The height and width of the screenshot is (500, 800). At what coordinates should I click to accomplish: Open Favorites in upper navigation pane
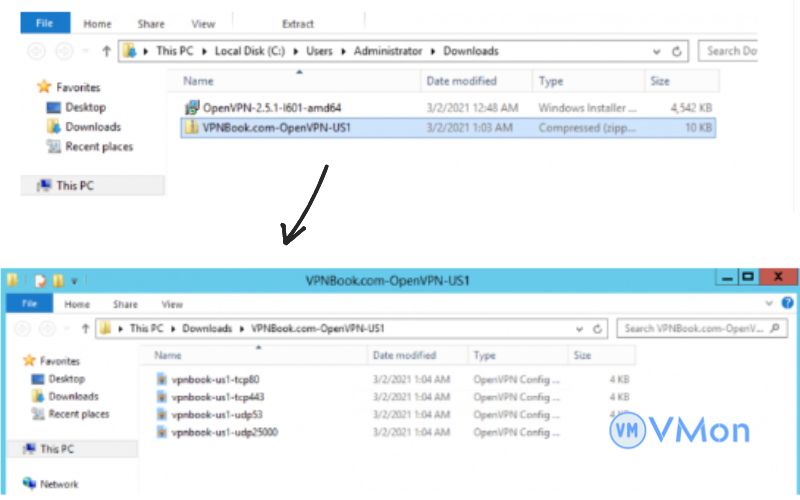tap(78, 88)
